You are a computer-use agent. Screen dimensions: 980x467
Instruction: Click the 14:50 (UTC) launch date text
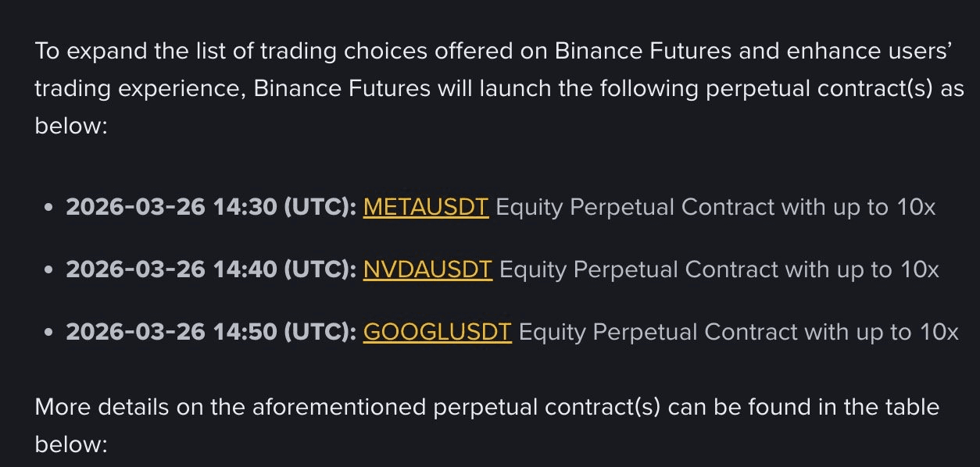[211, 332]
